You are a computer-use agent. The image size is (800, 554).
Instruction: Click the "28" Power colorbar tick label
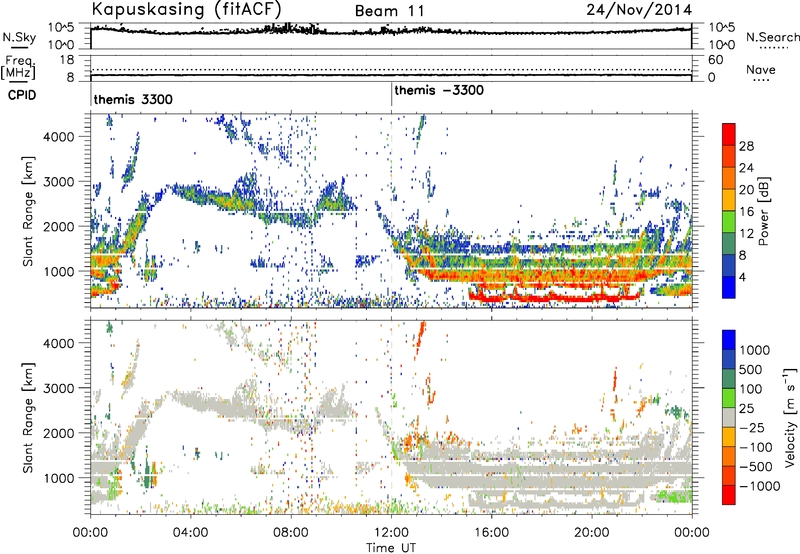pyautogui.click(x=746, y=146)
